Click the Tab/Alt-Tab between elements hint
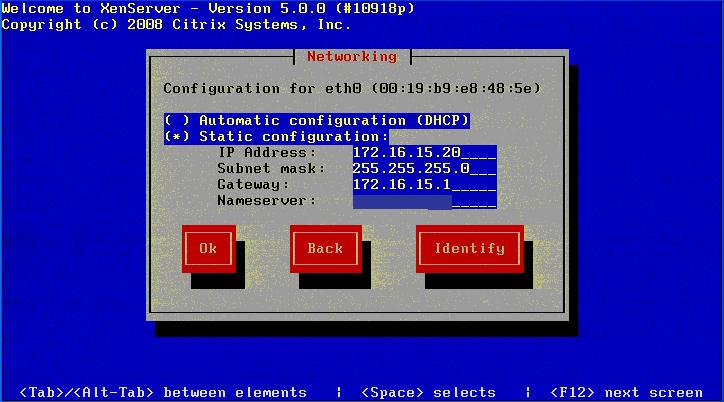Screen dimensions: 724x402 [x=163, y=392]
